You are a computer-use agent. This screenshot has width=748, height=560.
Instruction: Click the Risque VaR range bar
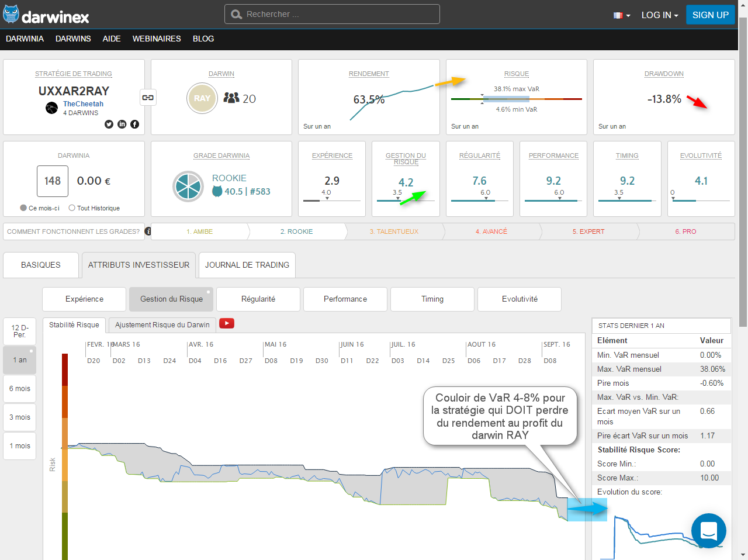(516, 99)
